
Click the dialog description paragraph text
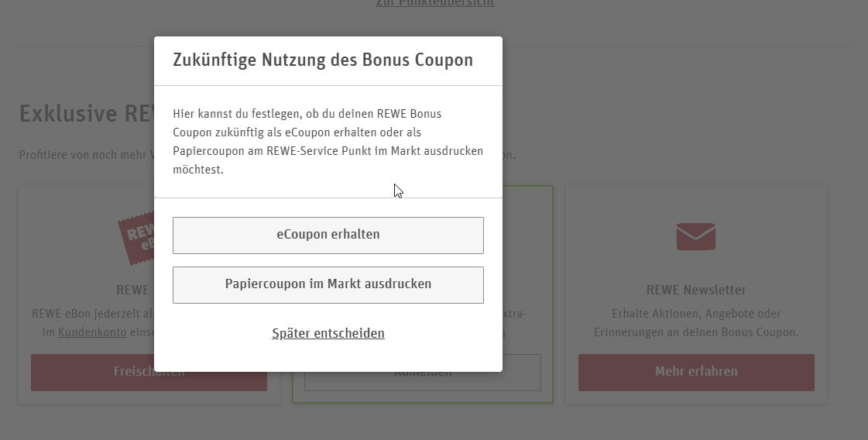328,141
